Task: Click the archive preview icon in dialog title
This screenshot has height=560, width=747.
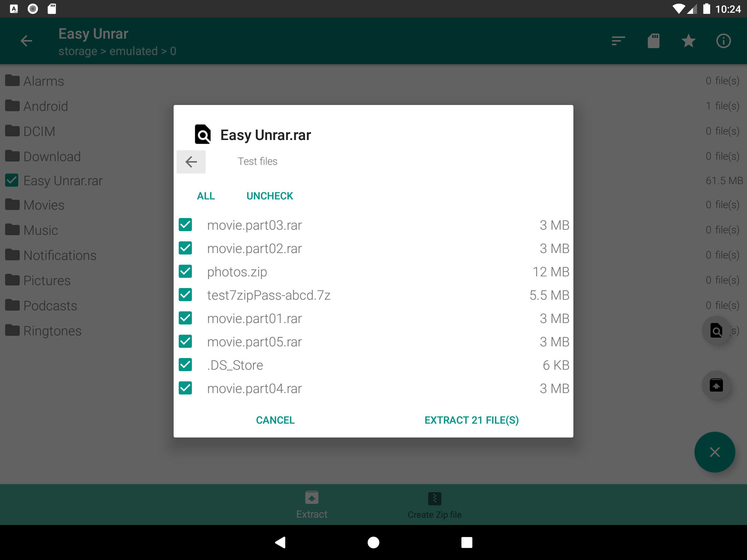Action: click(x=203, y=135)
